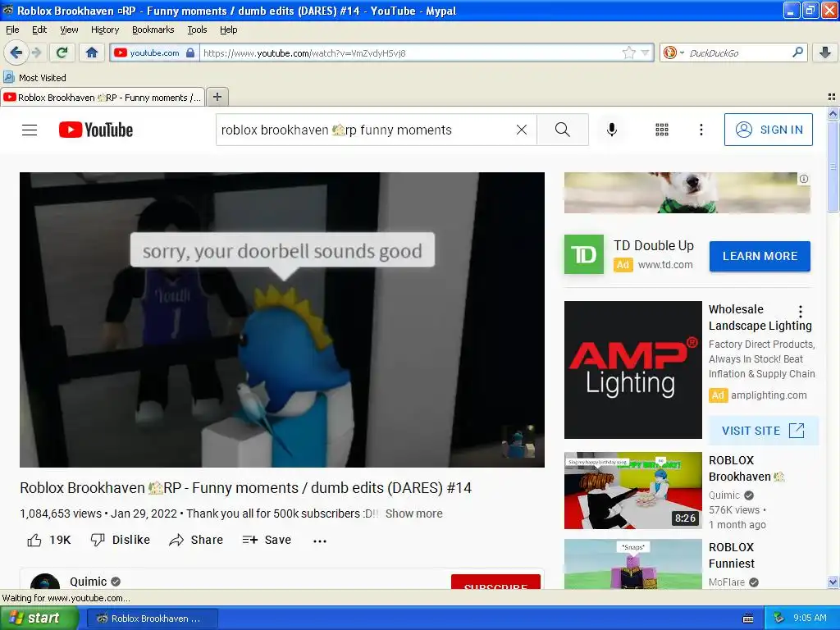Expand the address bar history dropdown
This screenshot has width=840, height=630.
pos(646,52)
